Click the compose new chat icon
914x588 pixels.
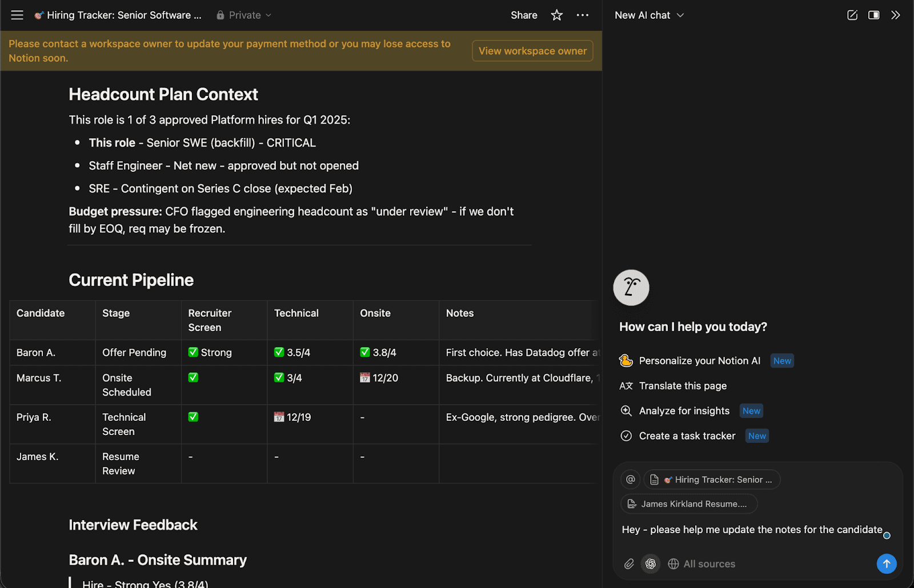[x=852, y=15]
